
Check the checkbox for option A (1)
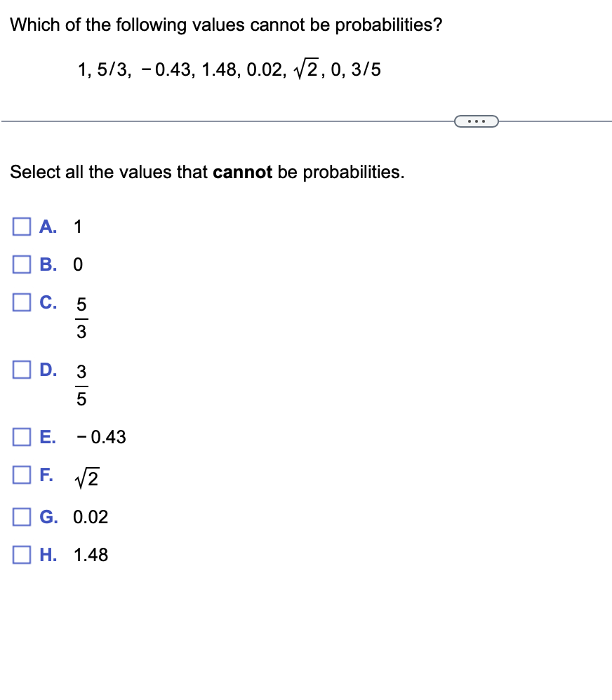(x=20, y=226)
